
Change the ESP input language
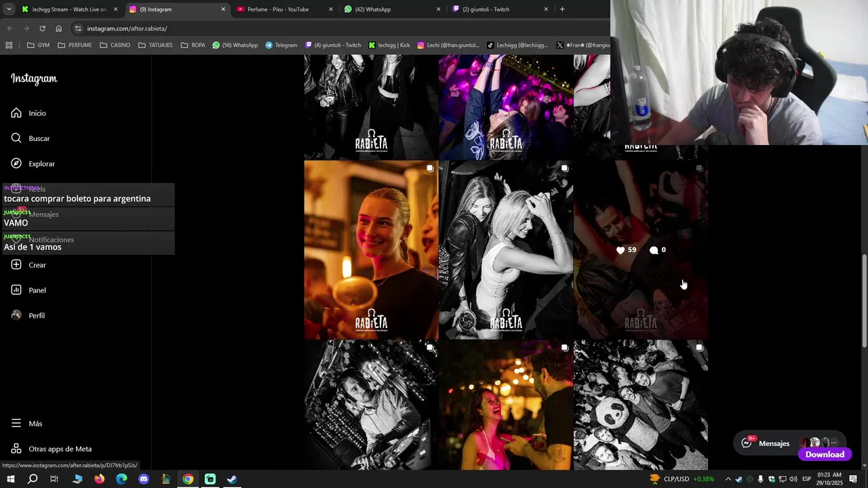pos(807,479)
